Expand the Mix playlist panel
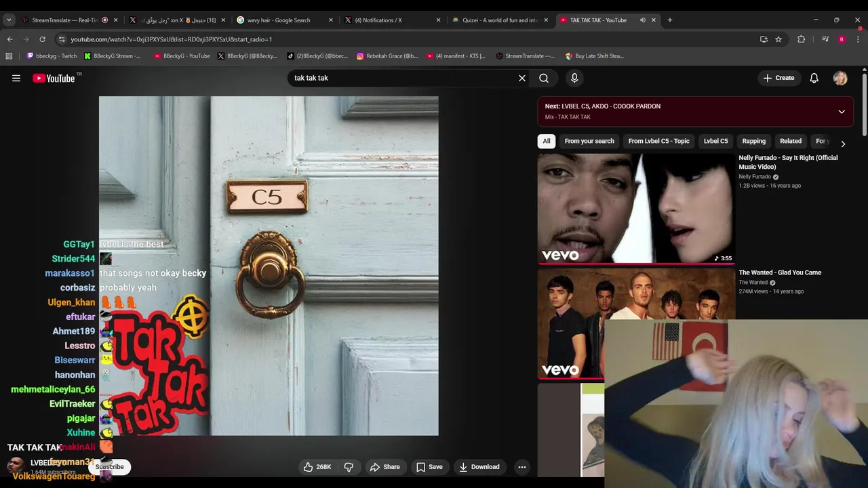The width and height of the screenshot is (868, 488). [842, 112]
